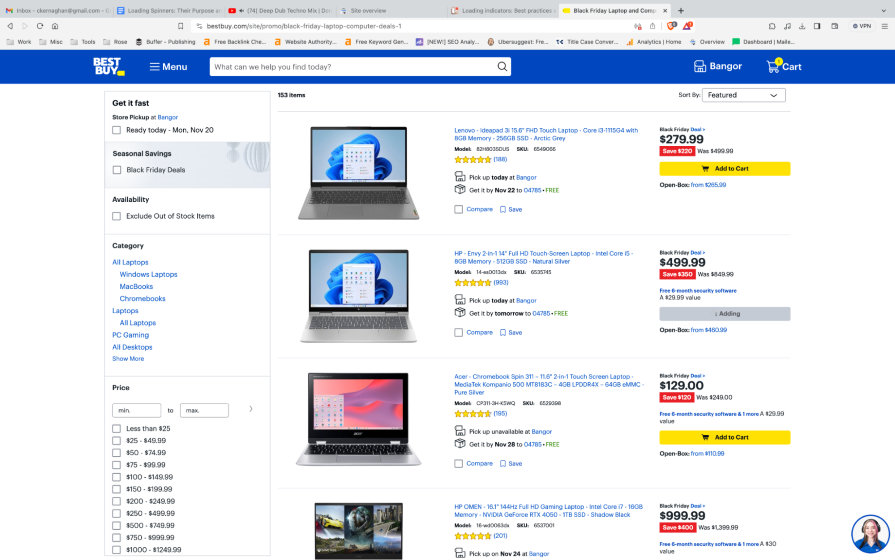Click the Best Buy logo

[108, 66]
